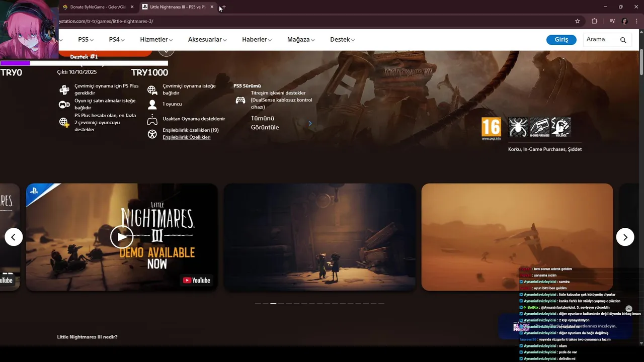This screenshot has height=362, width=644.
Task: Click the PEGI in-game purchases icon
Action: coord(539,127)
